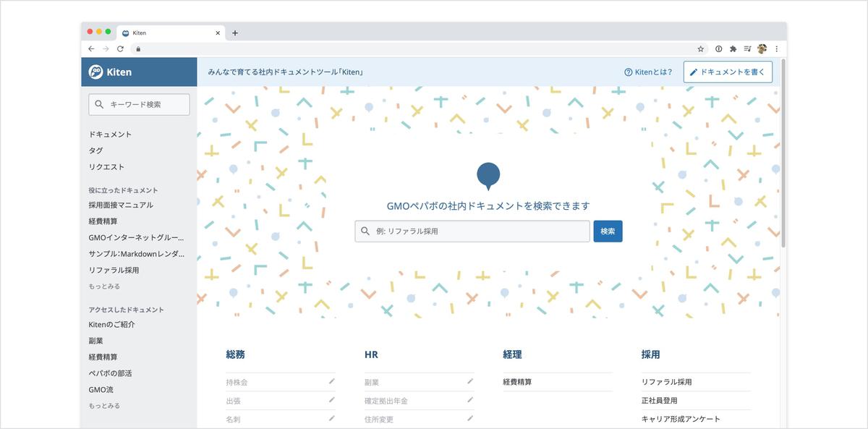
Task: Click the ドキュメントを書く button
Action: [x=729, y=72]
